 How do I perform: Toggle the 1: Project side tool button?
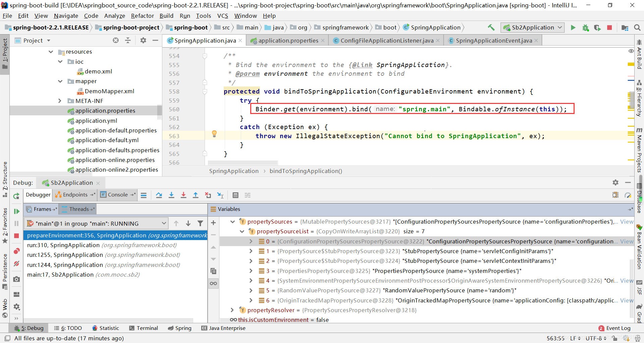pyautogui.click(x=5, y=54)
